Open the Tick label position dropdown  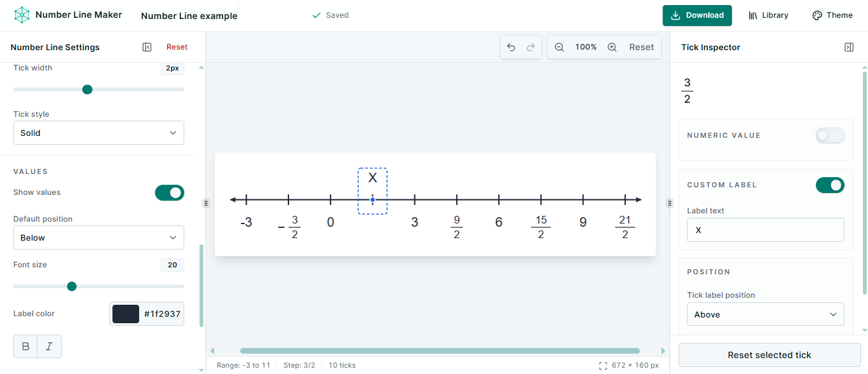(x=765, y=314)
